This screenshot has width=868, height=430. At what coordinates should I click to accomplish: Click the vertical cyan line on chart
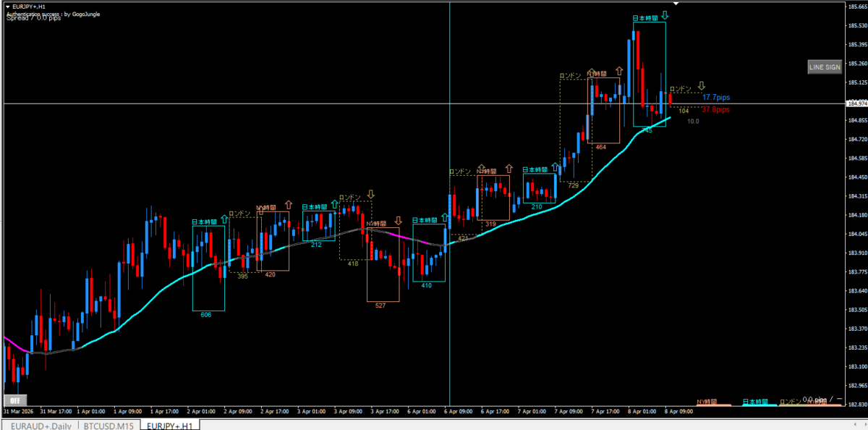click(x=450, y=326)
